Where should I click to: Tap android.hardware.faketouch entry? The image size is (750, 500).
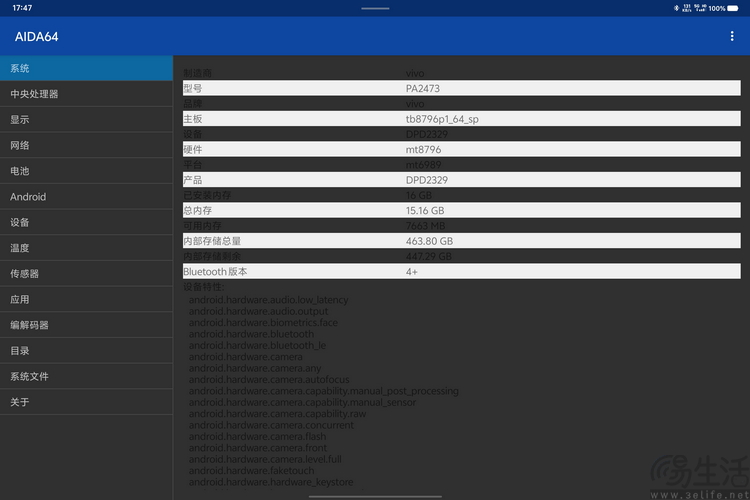point(252,471)
